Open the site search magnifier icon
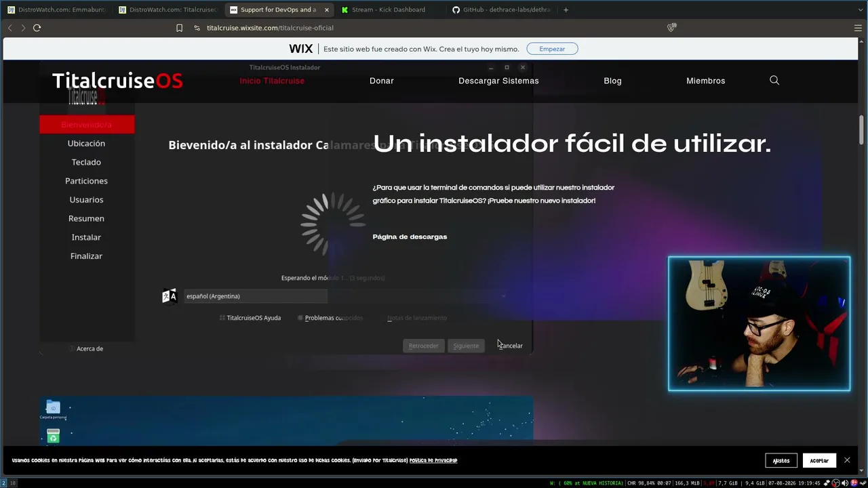This screenshot has height=488, width=868. (x=774, y=81)
